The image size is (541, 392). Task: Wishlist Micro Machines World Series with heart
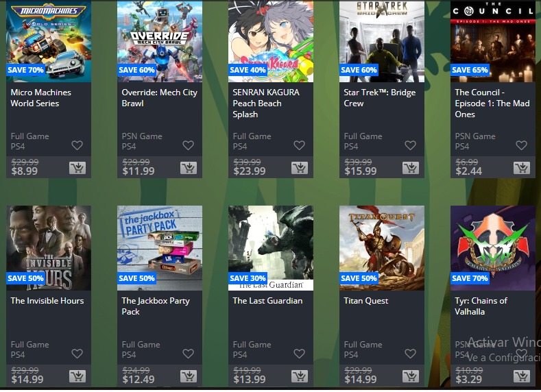(77, 145)
